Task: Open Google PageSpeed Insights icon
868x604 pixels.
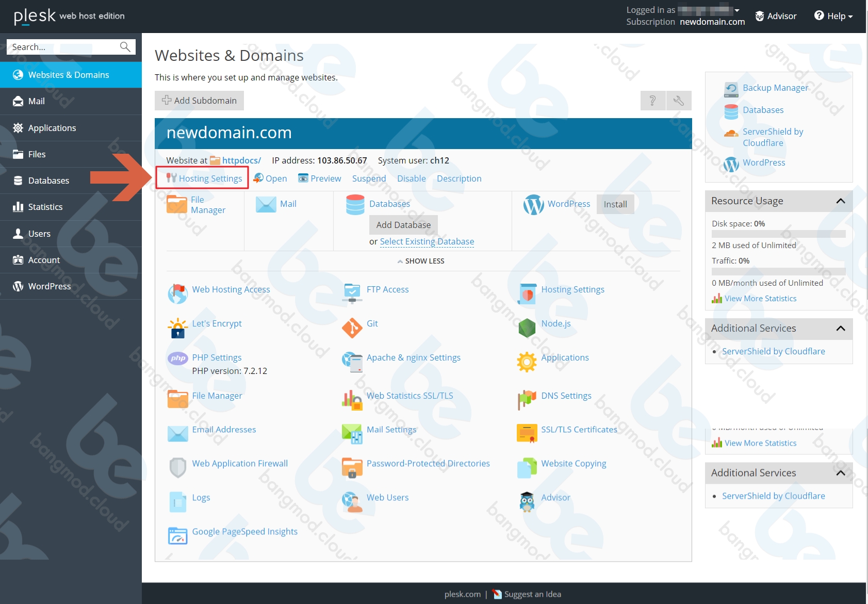Action: (x=177, y=536)
